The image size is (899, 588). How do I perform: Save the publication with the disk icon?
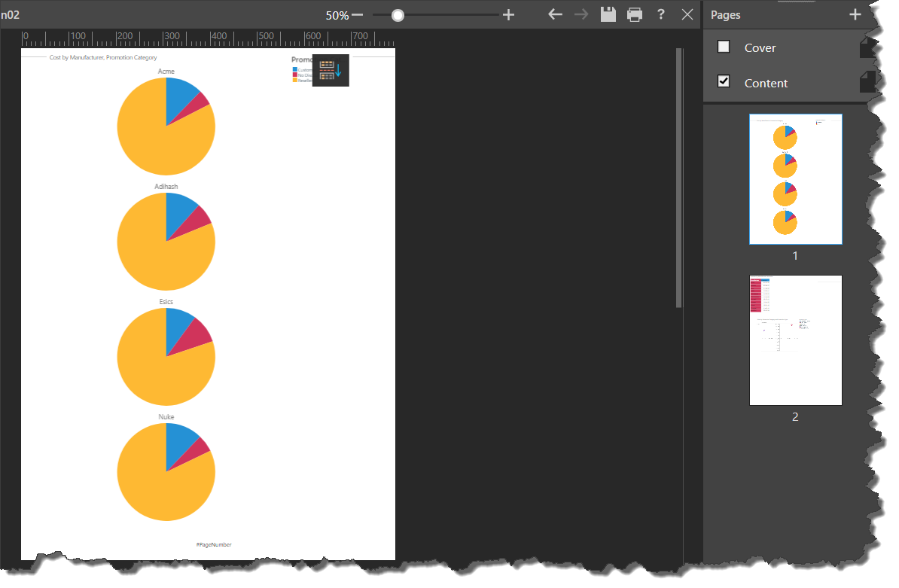tap(608, 14)
